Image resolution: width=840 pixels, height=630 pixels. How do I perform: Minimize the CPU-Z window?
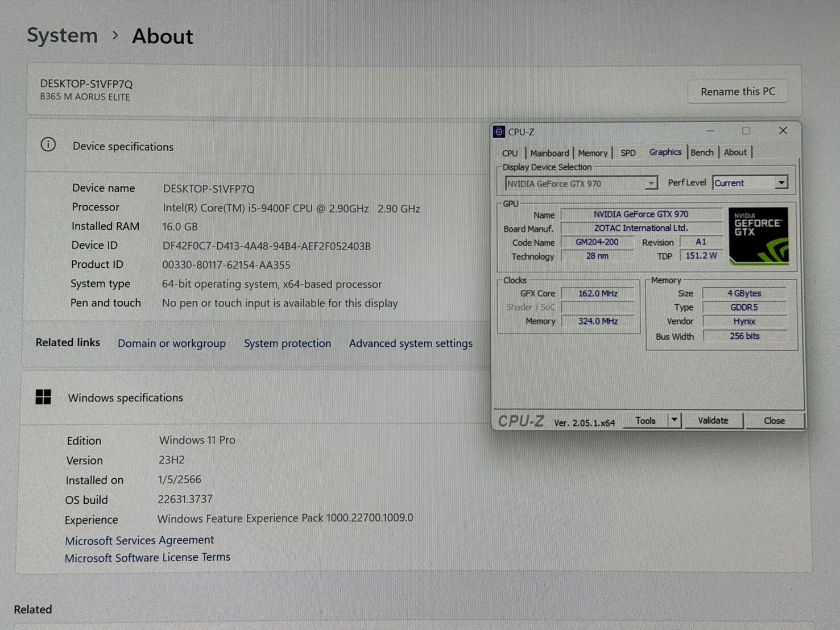point(710,131)
